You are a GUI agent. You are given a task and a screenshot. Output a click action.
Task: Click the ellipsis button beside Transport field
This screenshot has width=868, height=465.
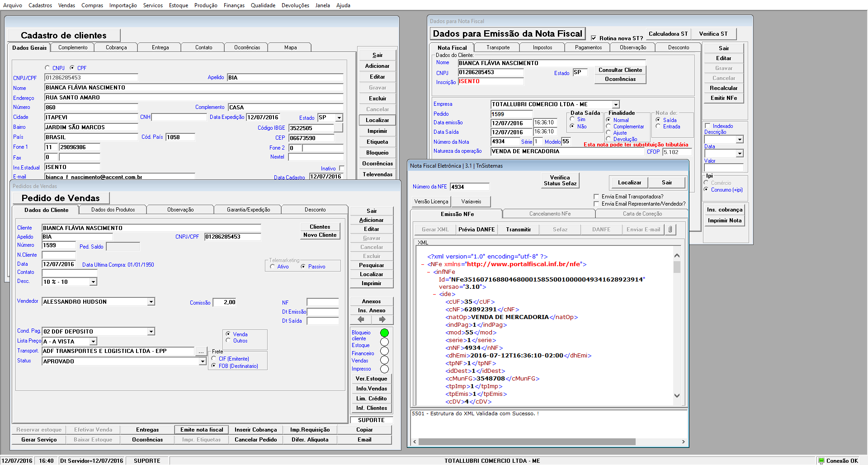[x=201, y=352]
